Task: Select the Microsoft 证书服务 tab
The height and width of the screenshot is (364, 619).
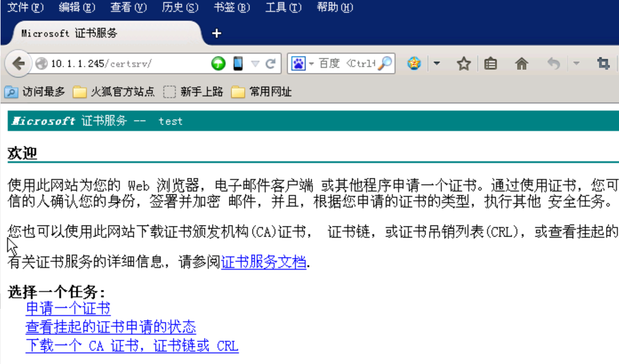Action: 107,33
